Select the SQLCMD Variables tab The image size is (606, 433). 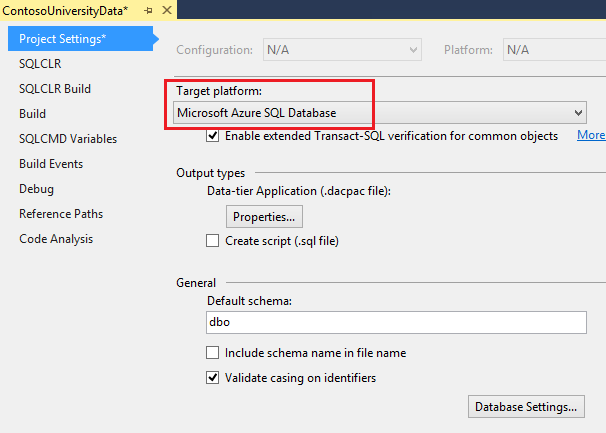point(68,139)
